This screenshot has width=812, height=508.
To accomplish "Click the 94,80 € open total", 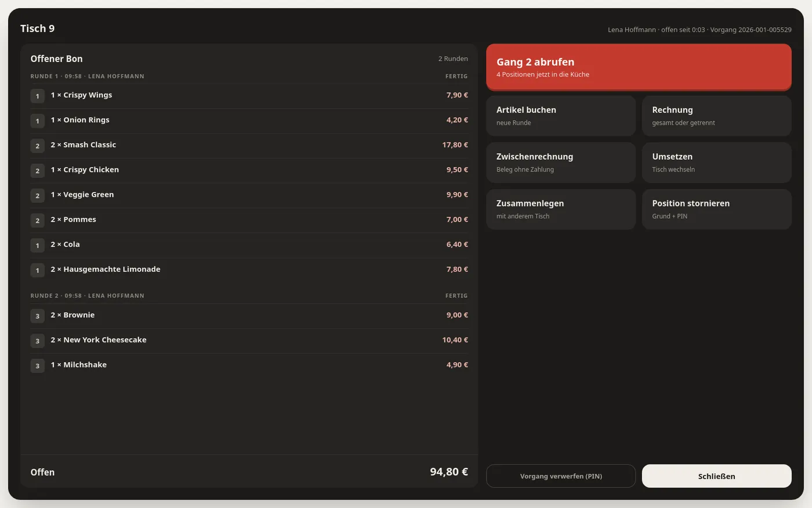I will click(449, 472).
